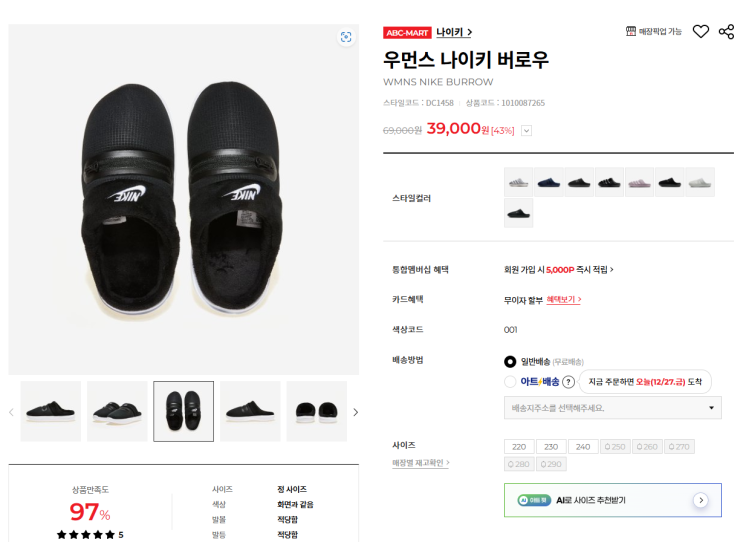Expand the discount price details arrow
The image size is (743, 542).
(x=526, y=130)
